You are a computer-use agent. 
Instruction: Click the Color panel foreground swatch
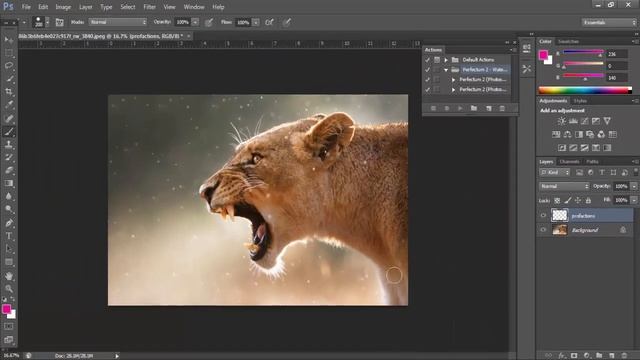click(x=543, y=55)
